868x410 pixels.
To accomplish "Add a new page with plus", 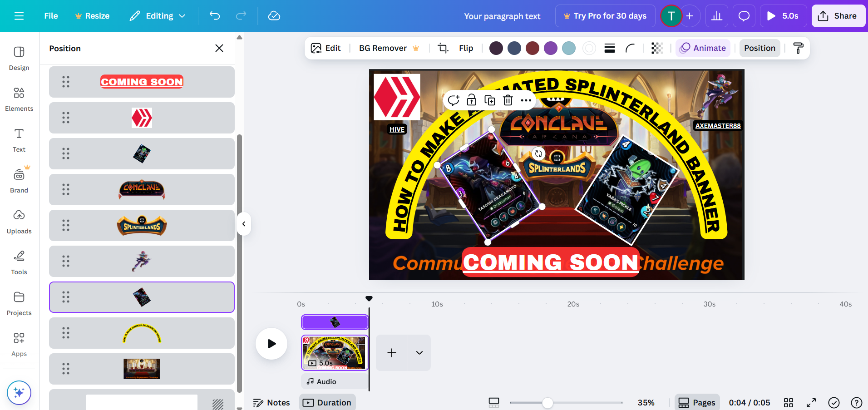I will 392,353.
